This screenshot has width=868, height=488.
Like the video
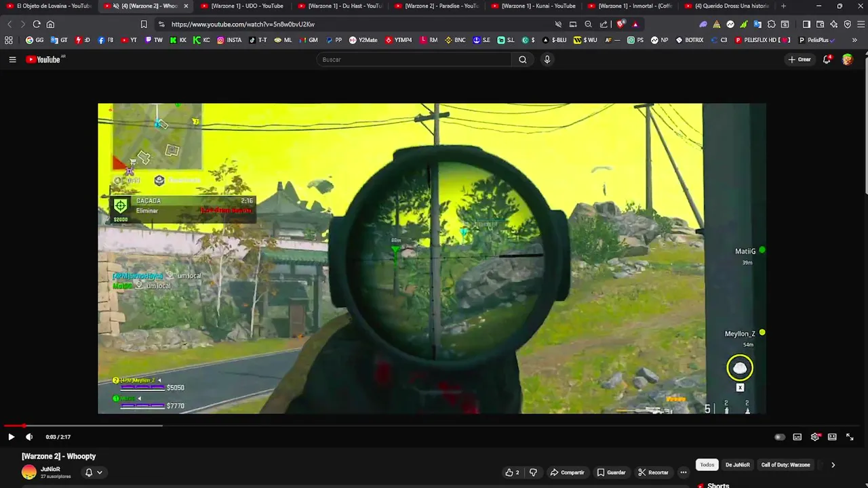click(x=512, y=472)
